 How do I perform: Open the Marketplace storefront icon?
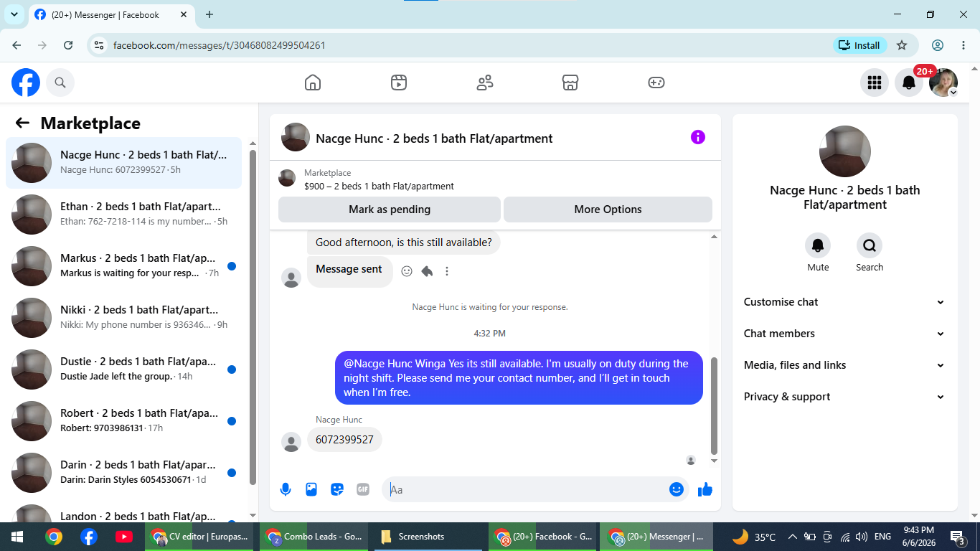(570, 83)
